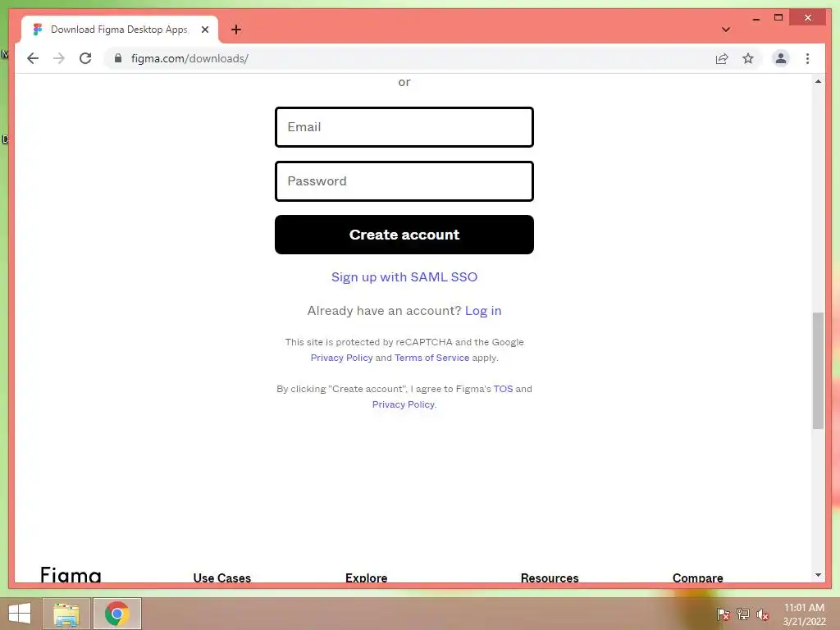840x630 pixels.
Task: Click the Compare footer heading
Action: click(x=697, y=577)
